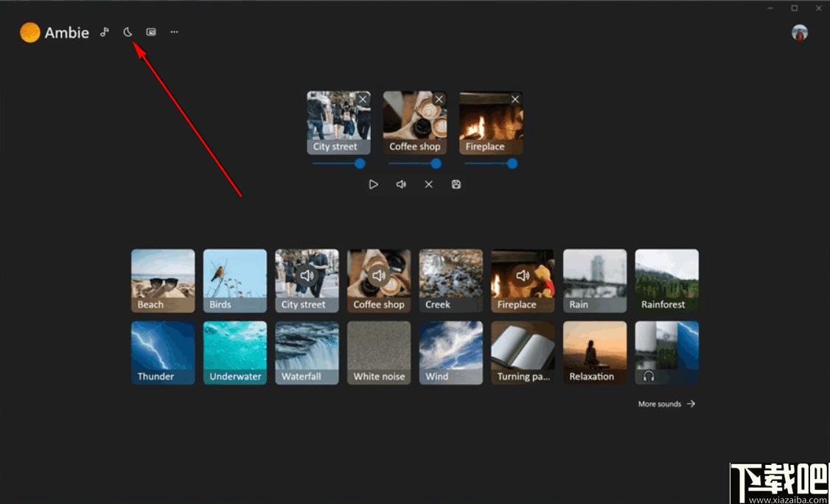Clear all active sounds with X icon
The height and width of the screenshot is (504, 830).
coord(429,184)
